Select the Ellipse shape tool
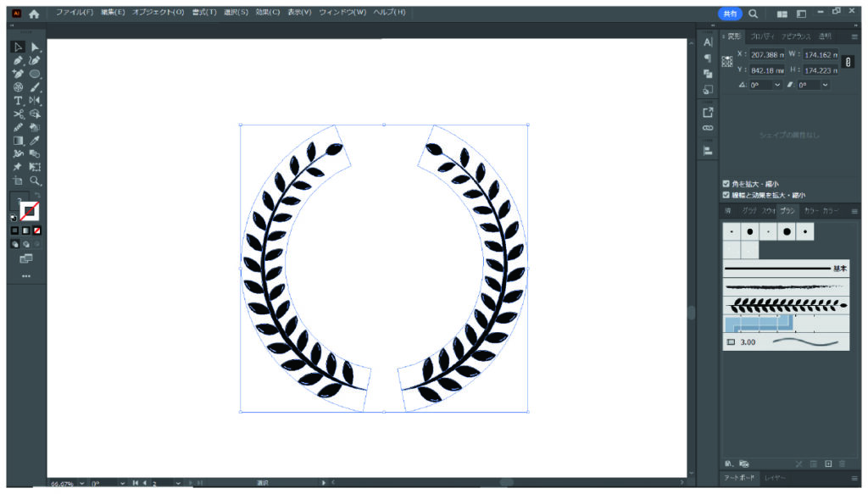The image size is (868, 494). tap(35, 74)
